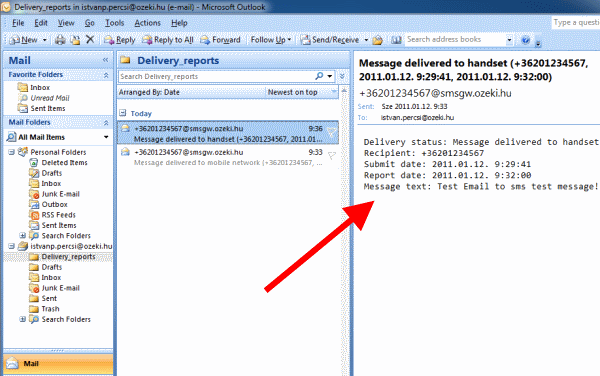Click the Help question mark icon
The width and height of the screenshot is (600, 376).
tap(526, 40)
